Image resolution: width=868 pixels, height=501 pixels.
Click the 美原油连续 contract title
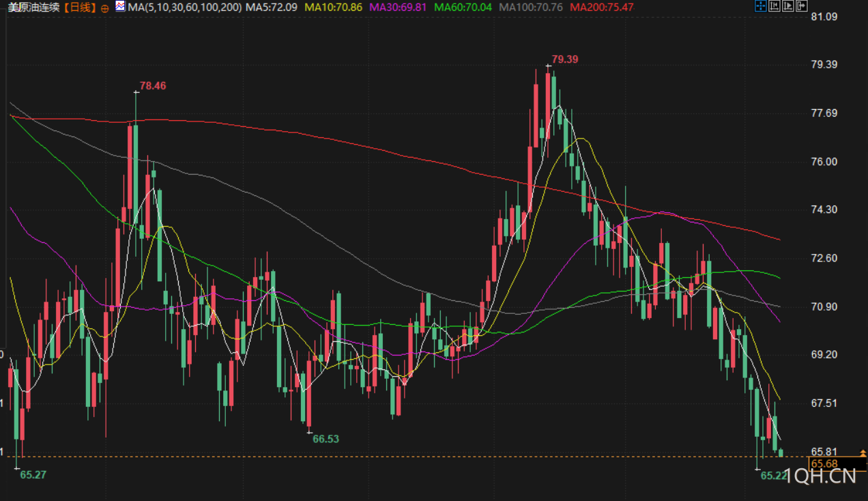pyautogui.click(x=33, y=8)
